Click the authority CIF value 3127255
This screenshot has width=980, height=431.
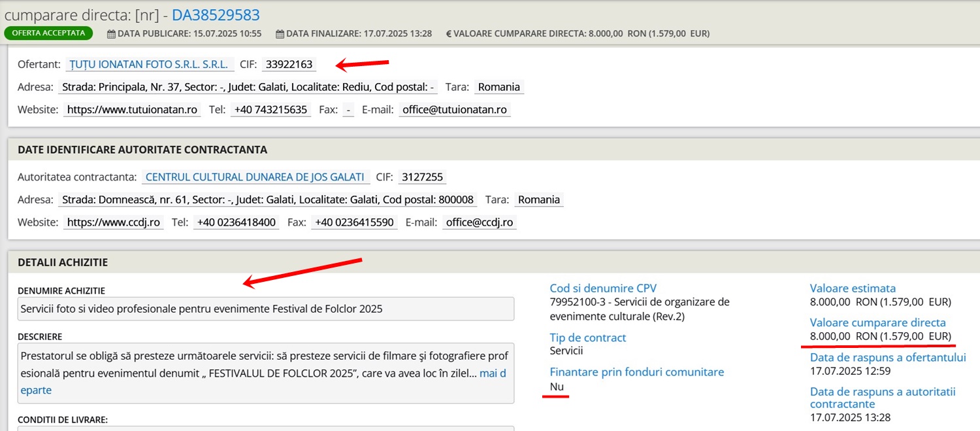click(x=423, y=177)
